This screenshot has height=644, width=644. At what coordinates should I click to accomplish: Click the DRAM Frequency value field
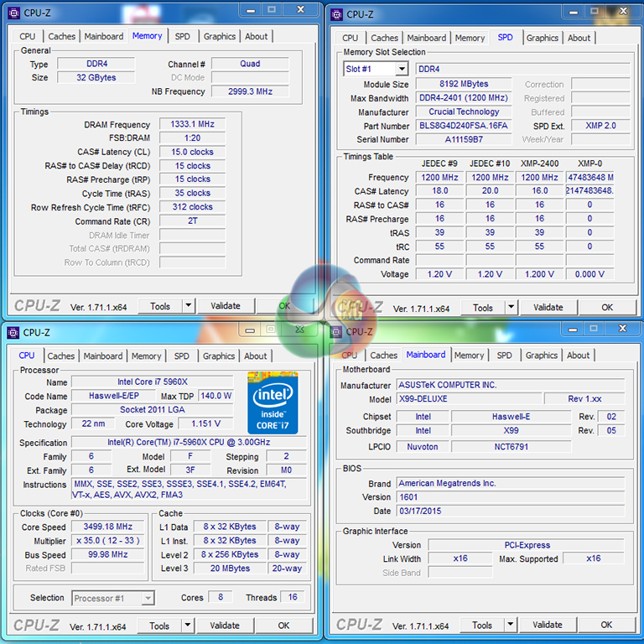(192, 124)
